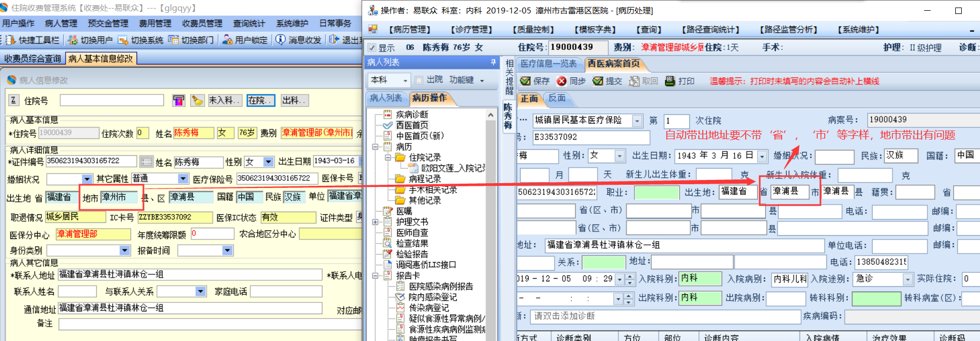Open 医嘱 notepad item in tree
Viewport: 980px width, 341px height.
[403, 211]
